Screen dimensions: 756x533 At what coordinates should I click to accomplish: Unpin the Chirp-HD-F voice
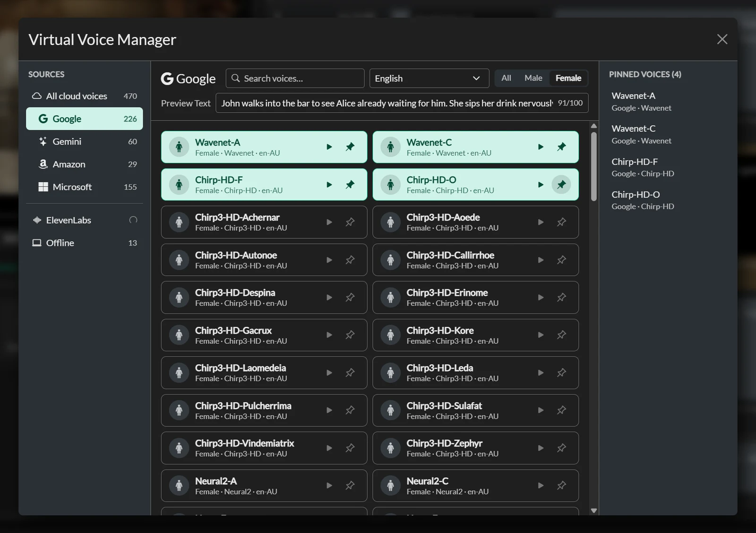point(350,184)
